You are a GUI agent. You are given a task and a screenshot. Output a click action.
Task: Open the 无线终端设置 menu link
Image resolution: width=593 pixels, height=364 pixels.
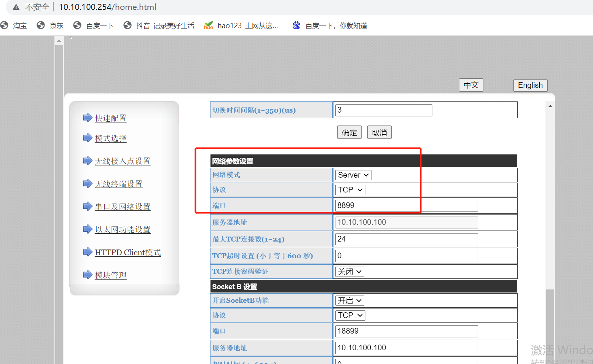[118, 184]
